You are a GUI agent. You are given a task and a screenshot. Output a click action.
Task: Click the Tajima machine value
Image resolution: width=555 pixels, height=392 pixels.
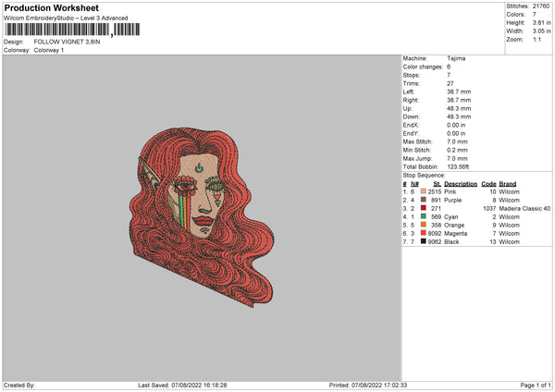pyautogui.click(x=456, y=58)
